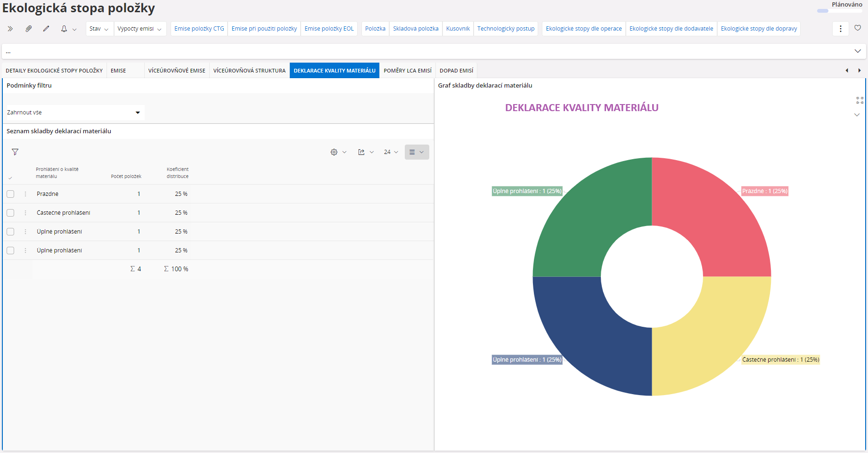Click the export icon in list toolbar

(361, 152)
